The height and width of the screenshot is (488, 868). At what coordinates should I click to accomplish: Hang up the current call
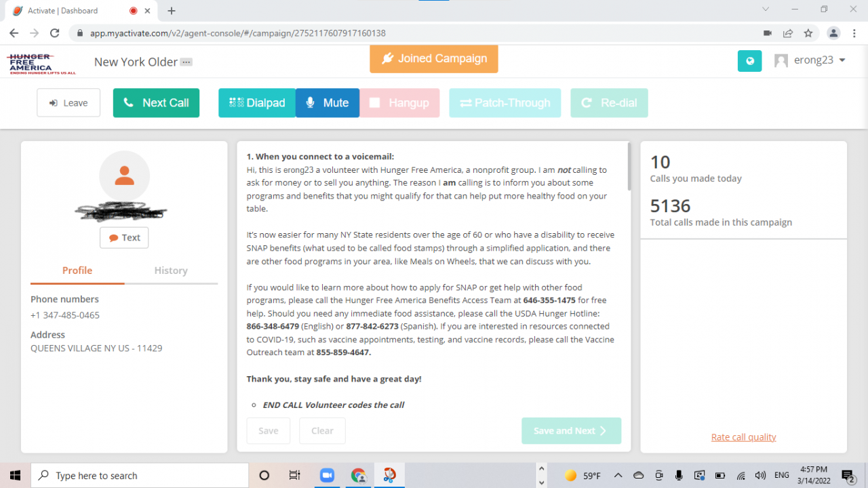399,103
